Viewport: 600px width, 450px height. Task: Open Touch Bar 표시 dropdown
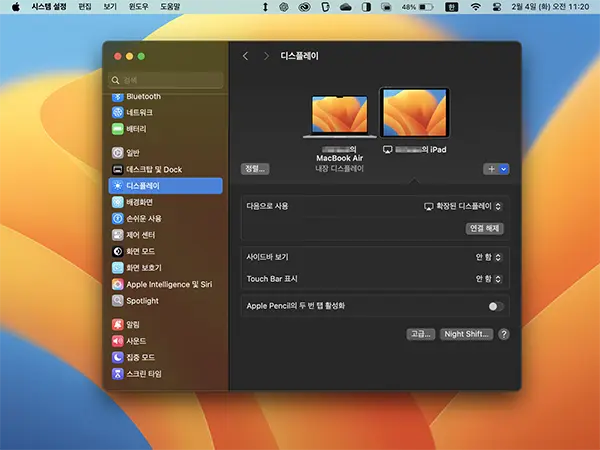click(x=488, y=279)
